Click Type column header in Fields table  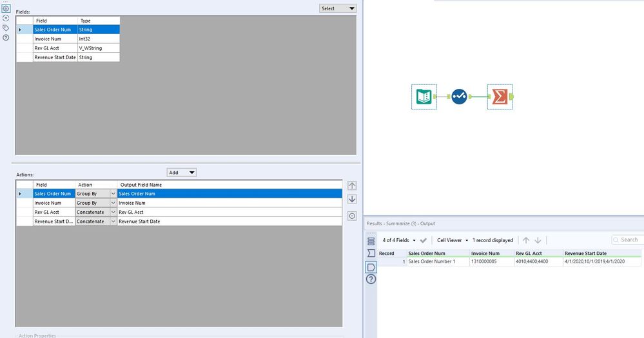pos(99,21)
